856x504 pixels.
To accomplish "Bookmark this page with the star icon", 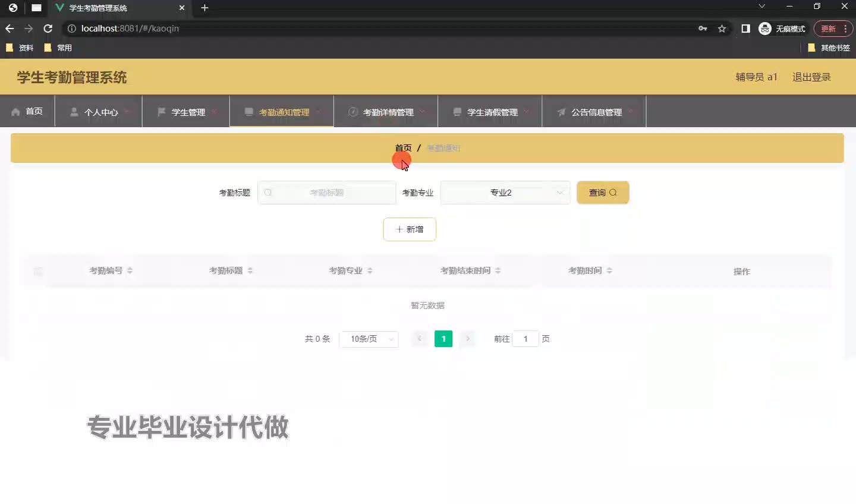I will tap(722, 29).
